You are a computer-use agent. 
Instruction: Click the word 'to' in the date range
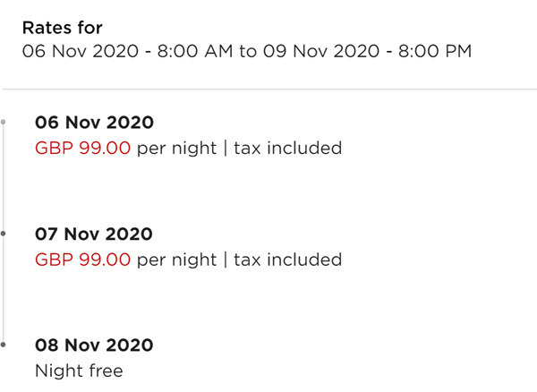click(248, 51)
